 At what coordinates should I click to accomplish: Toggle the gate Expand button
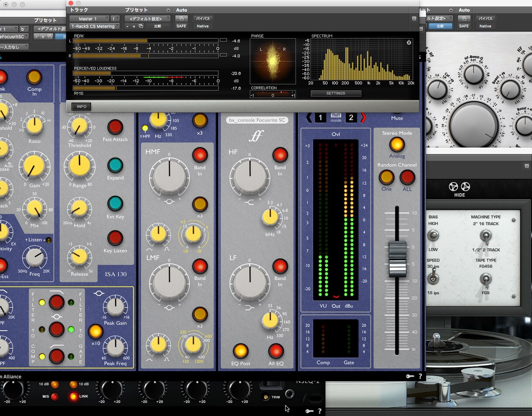click(x=115, y=165)
